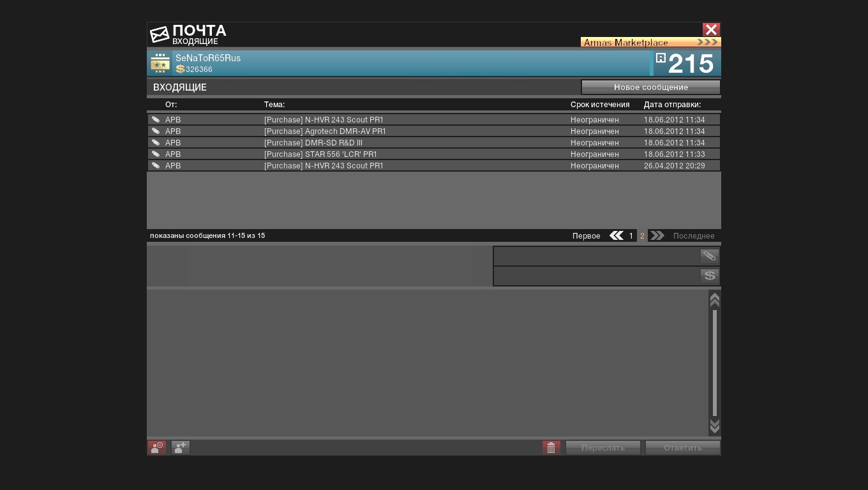
Task: Go to previous page with left double arrow
Action: click(616, 236)
